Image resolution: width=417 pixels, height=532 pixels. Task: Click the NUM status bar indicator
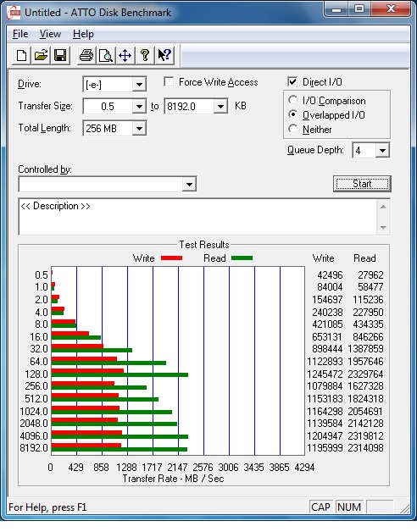tap(349, 507)
